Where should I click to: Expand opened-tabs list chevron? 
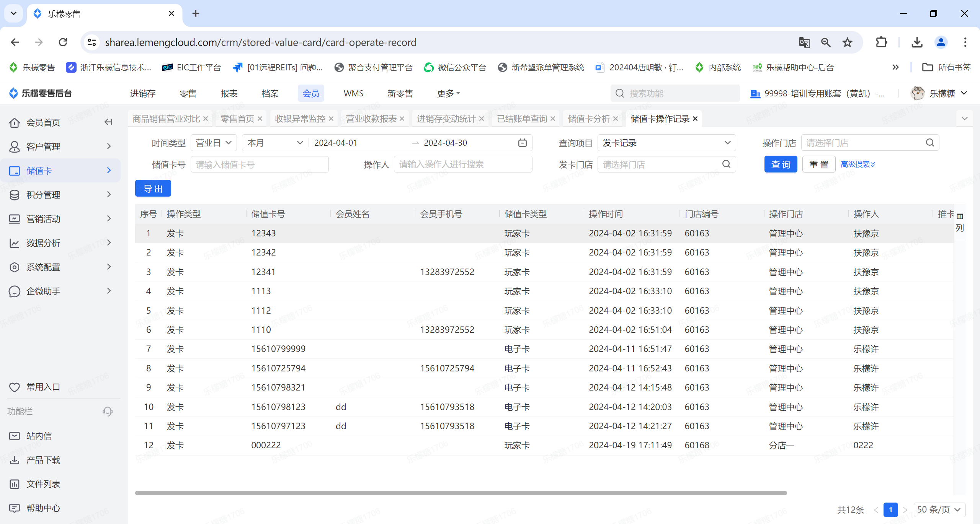pyautogui.click(x=965, y=119)
